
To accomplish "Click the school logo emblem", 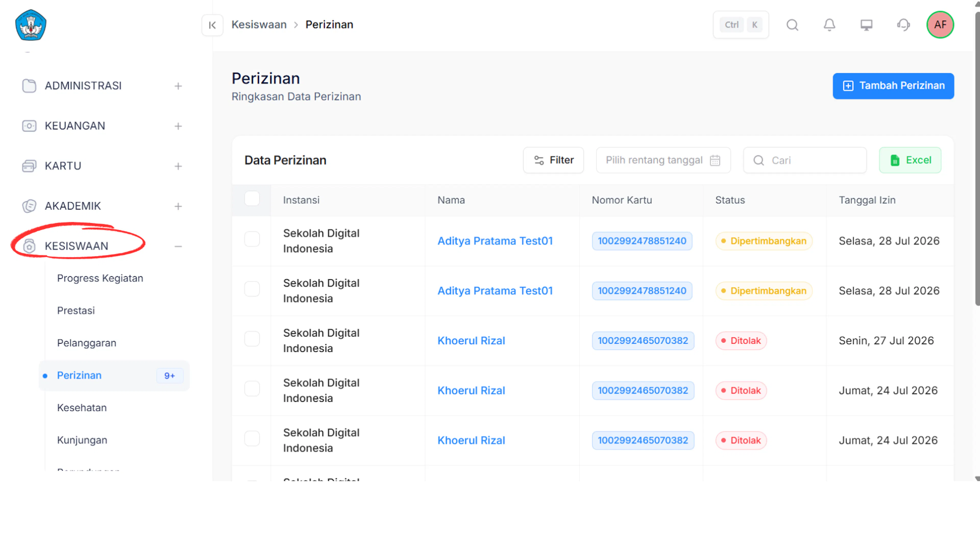I will click(31, 25).
